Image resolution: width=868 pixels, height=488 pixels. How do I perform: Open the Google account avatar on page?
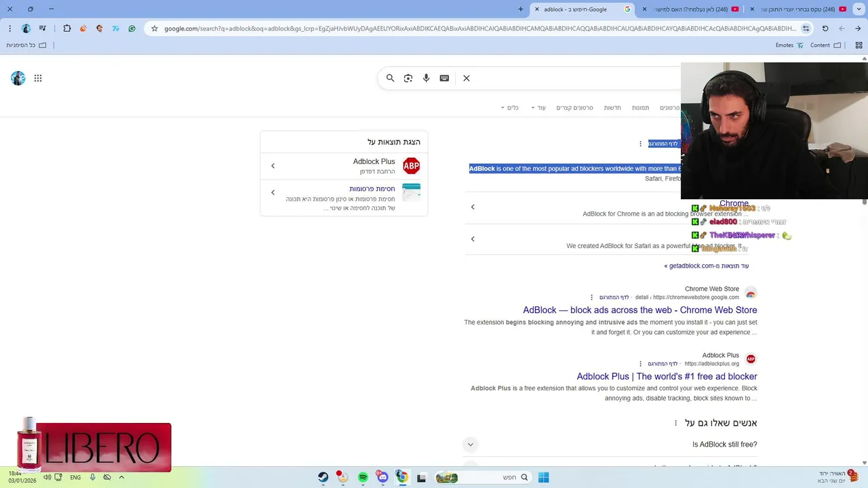click(18, 79)
